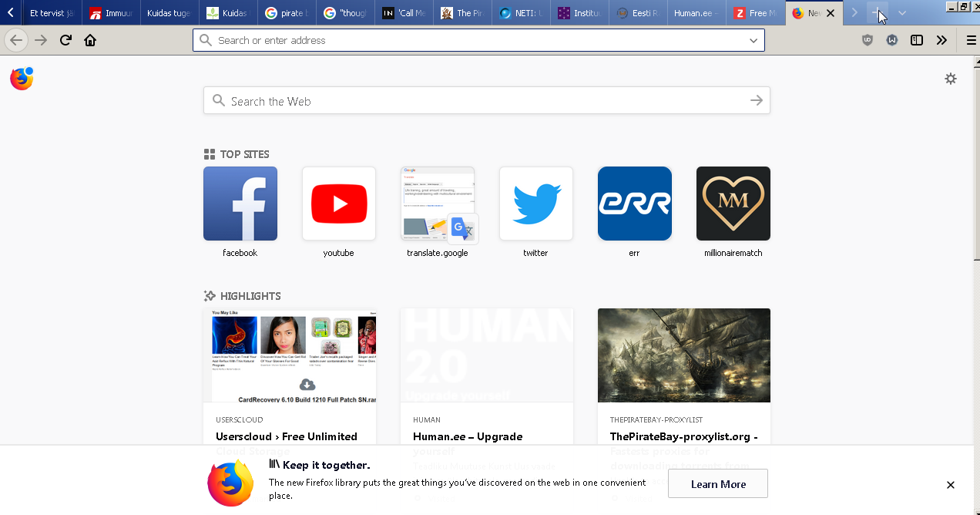Click the circular W extension icon in the toolbar
The height and width of the screenshot is (515, 980).
tap(892, 40)
